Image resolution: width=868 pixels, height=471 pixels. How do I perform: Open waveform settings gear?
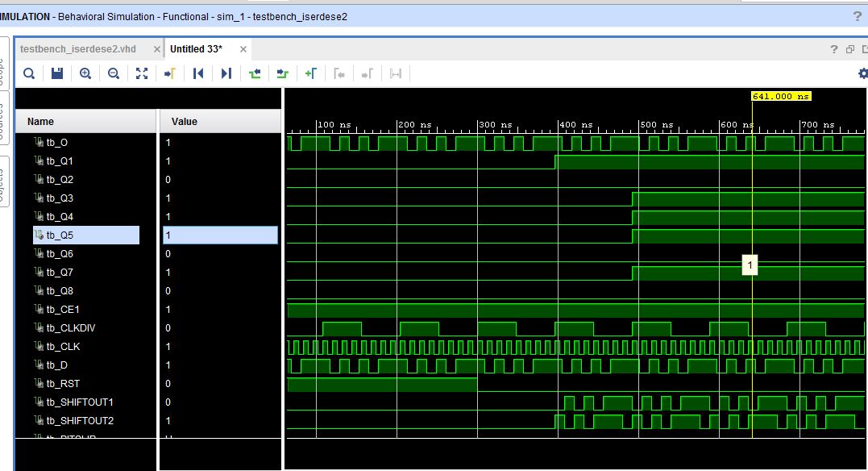coord(862,73)
